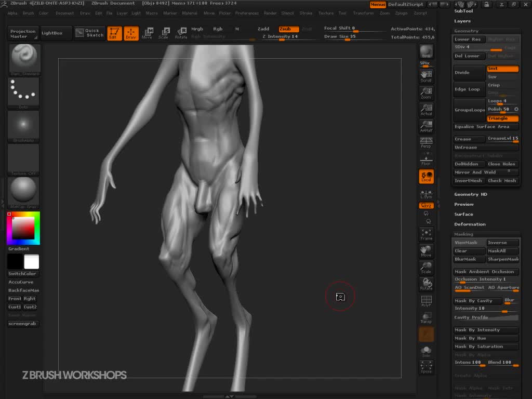Select the Scale transform tool in top shelf
The width and height of the screenshot is (532, 399).
164,33
